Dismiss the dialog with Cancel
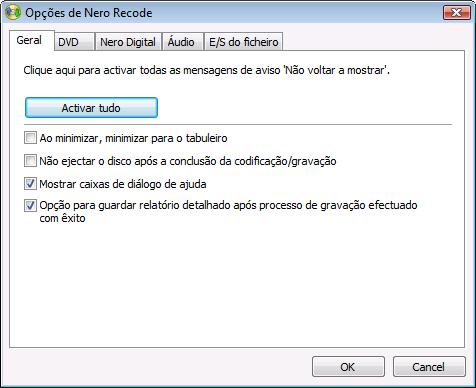 pos(429,367)
